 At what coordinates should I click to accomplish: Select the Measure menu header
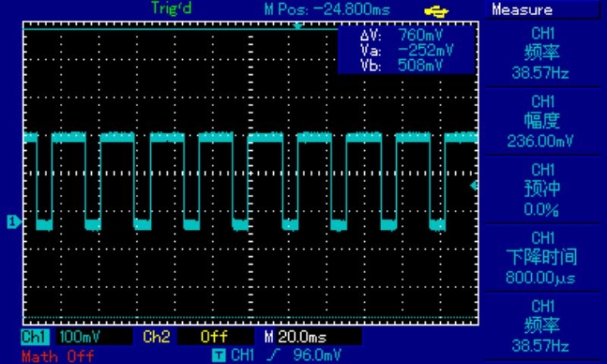522,10
